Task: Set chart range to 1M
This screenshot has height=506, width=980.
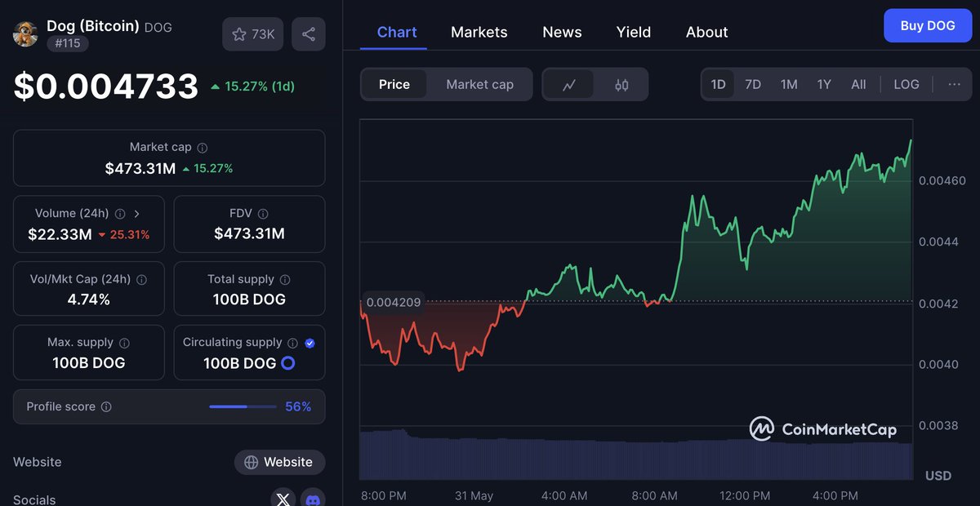Action: (x=789, y=84)
